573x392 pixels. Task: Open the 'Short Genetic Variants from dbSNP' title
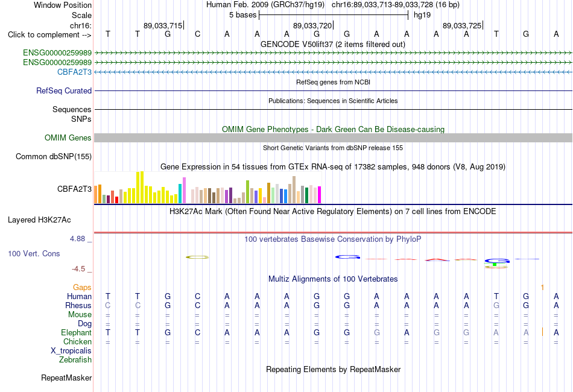333,148
